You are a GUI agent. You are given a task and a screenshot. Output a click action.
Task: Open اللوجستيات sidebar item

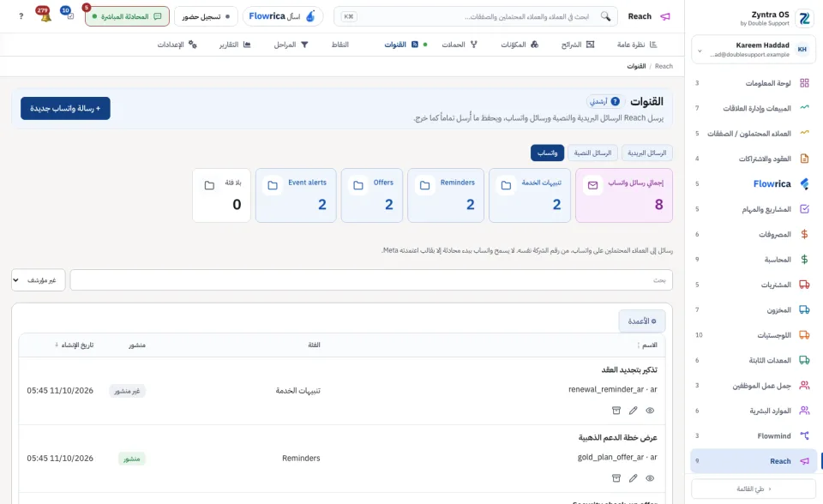coord(754,335)
